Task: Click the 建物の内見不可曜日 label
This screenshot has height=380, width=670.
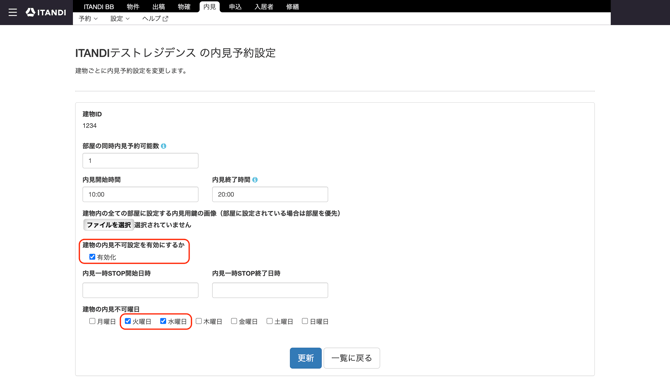Action: (111, 309)
